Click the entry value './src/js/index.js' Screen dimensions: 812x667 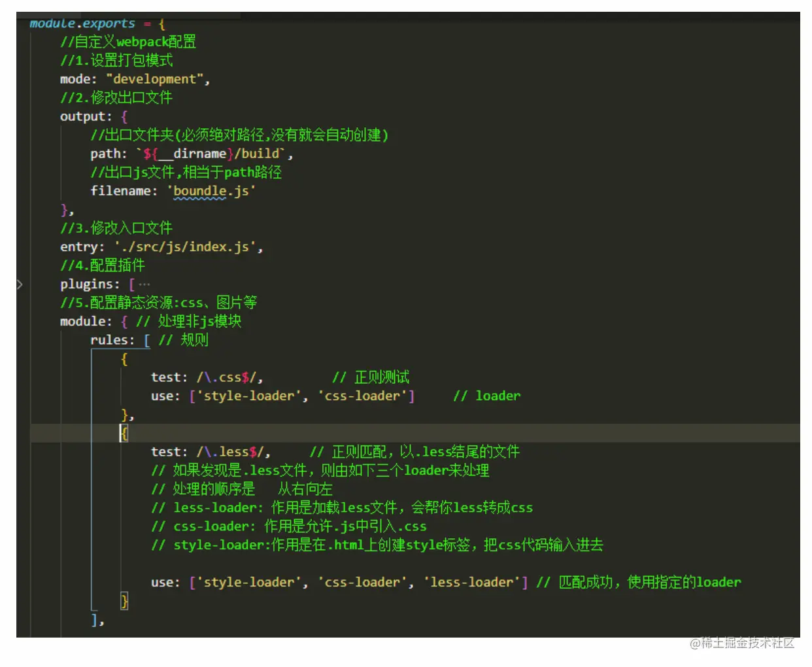pos(185,247)
